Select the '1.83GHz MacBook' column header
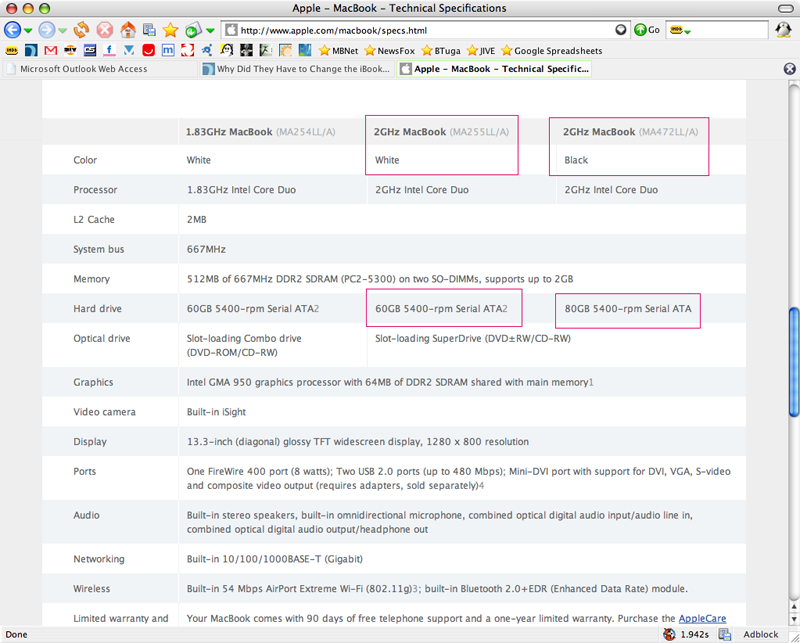The image size is (800, 643). coord(261,132)
